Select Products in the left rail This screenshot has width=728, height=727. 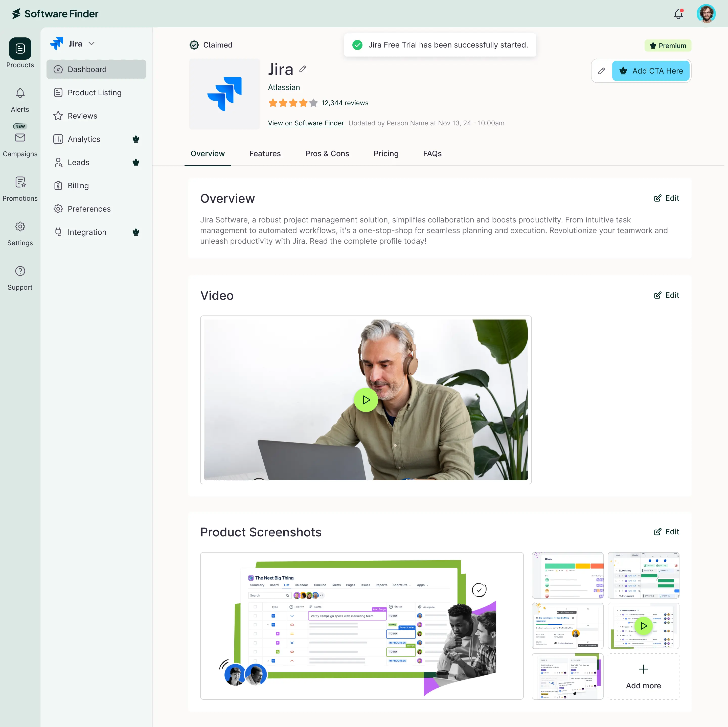click(20, 53)
